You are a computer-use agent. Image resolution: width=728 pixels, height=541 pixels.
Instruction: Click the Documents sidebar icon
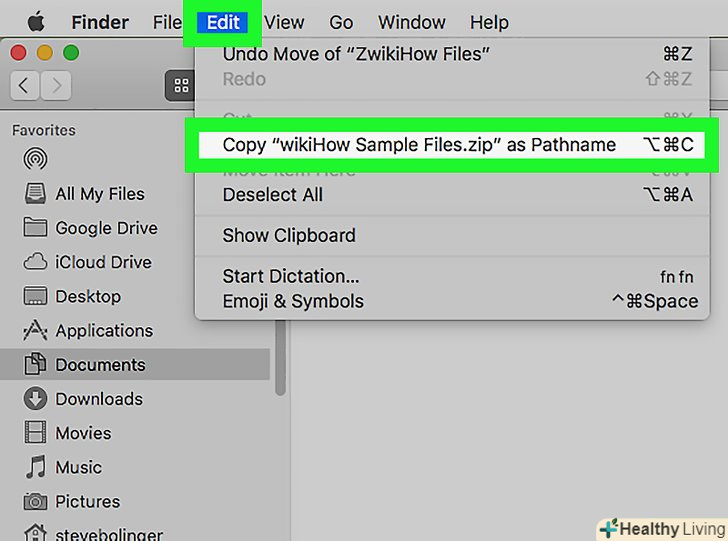[35, 364]
